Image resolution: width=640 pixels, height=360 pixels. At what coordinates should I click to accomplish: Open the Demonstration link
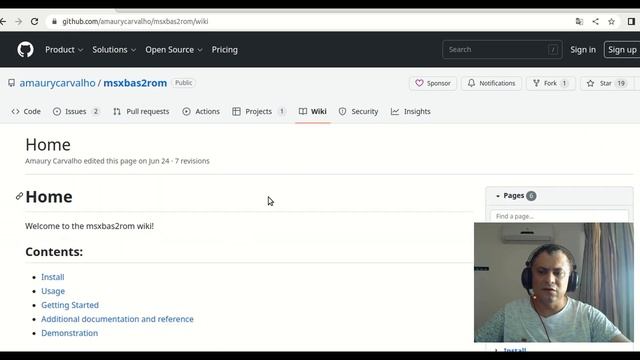pyautogui.click(x=69, y=333)
